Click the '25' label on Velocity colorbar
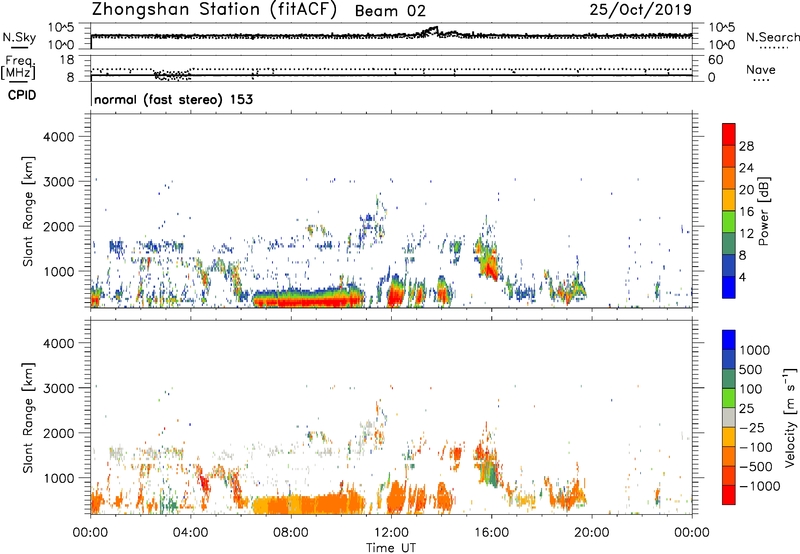 click(746, 408)
